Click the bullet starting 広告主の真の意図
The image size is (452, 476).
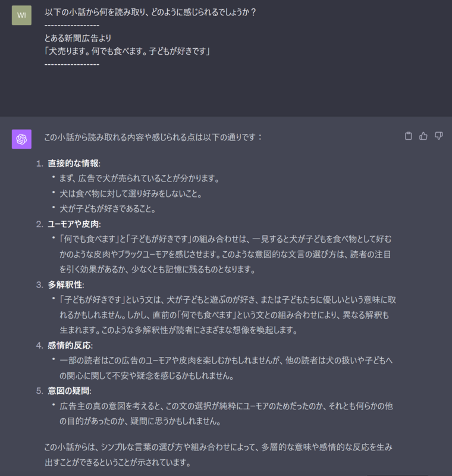click(226, 414)
